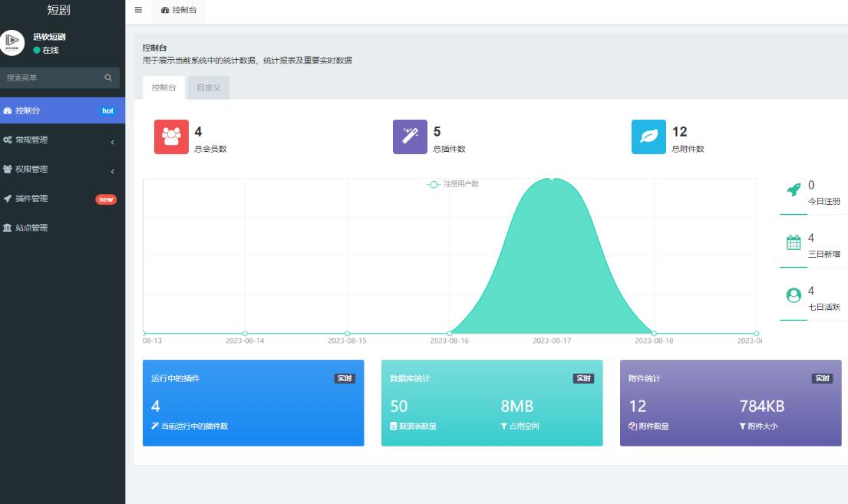The height and width of the screenshot is (504, 848).
Task: Click the 今日注册 label
Action: coord(824,201)
